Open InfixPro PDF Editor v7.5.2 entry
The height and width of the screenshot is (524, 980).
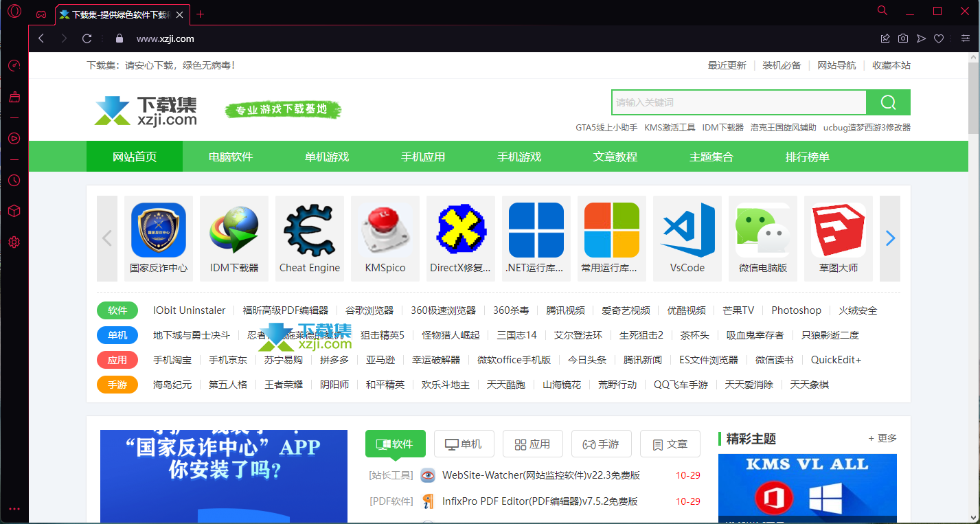pos(540,501)
